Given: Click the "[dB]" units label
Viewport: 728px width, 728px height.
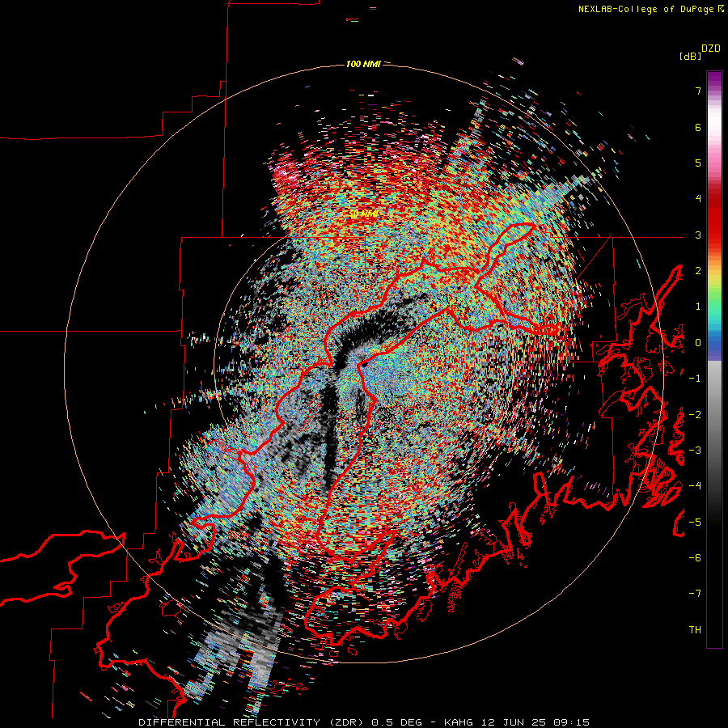Looking at the screenshot, I should click(x=691, y=56).
